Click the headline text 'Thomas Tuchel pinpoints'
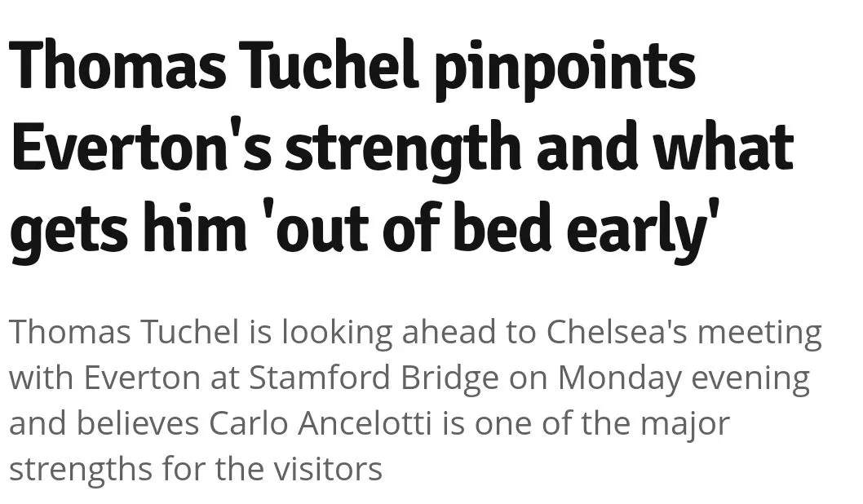The image size is (863, 504). point(352,67)
